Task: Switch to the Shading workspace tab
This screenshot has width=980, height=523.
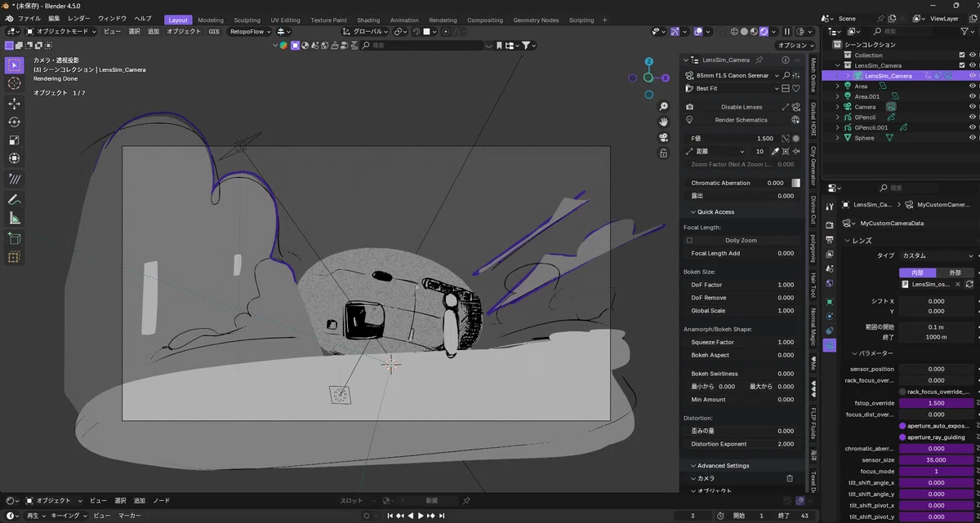Action: pos(368,20)
